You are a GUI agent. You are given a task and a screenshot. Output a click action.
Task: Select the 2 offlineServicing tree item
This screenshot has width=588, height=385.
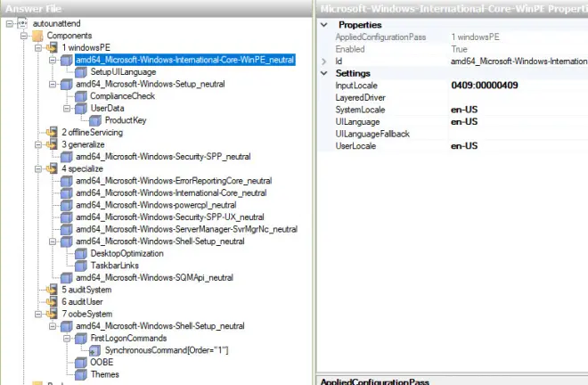tap(92, 133)
